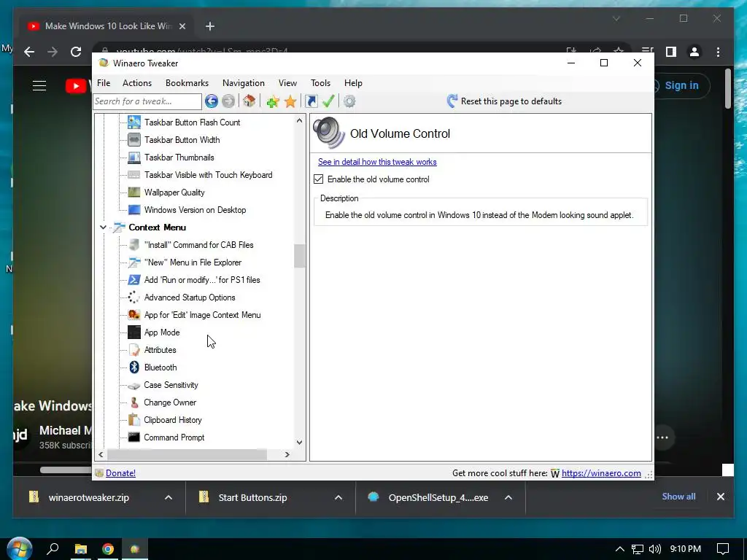Viewport: 747px width, 560px height.
Task: Open the Tools menu
Action: (321, 83)
